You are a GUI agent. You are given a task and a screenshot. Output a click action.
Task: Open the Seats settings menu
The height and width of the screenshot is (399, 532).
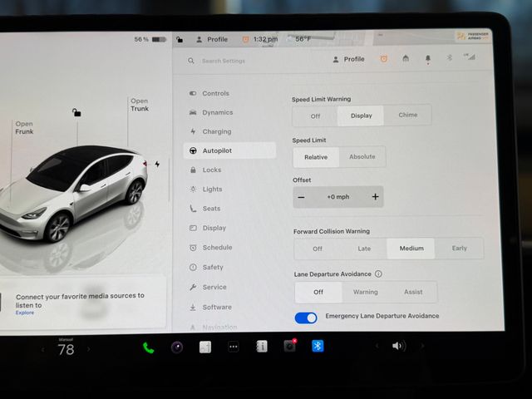point(229,209)
